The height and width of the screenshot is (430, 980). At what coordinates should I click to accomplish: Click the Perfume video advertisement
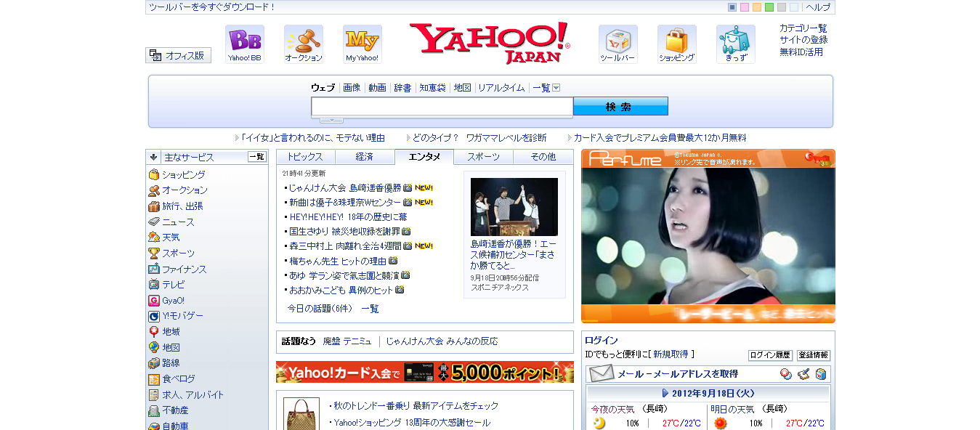coord(708,236)
